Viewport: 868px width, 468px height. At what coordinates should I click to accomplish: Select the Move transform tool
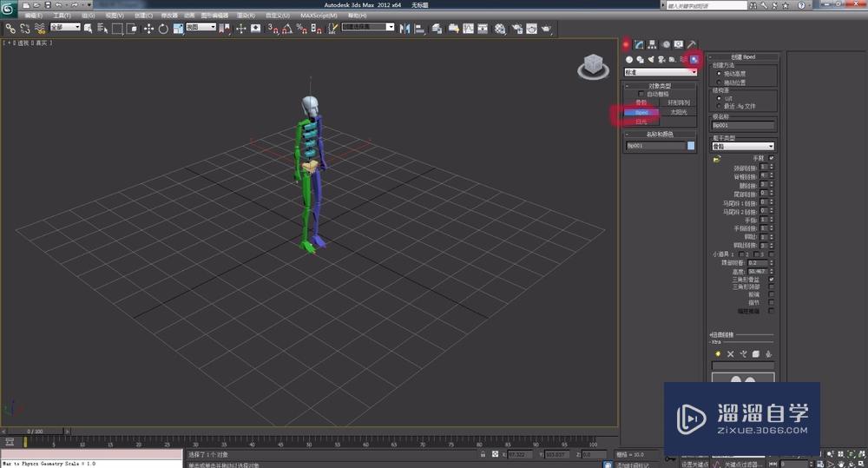point(148,29)
